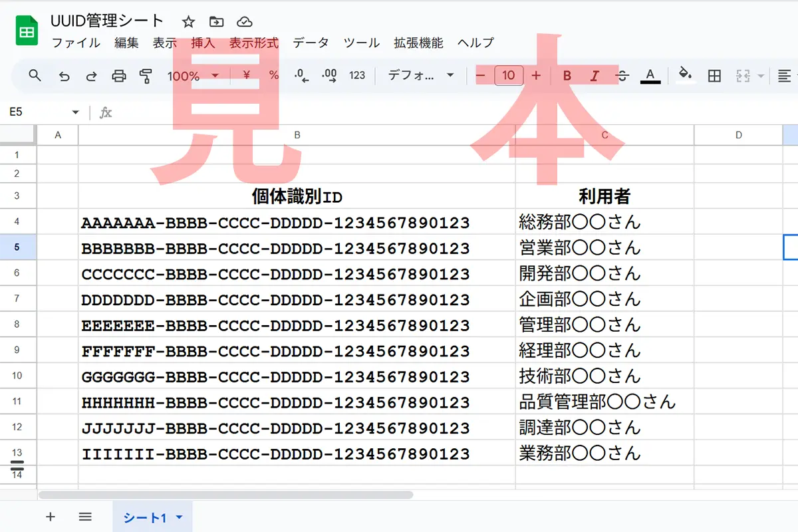Select cell with JJJJJJJ-BBBB-CCCC ID
The image size is (798, 532).
click(x=297, y=427)
